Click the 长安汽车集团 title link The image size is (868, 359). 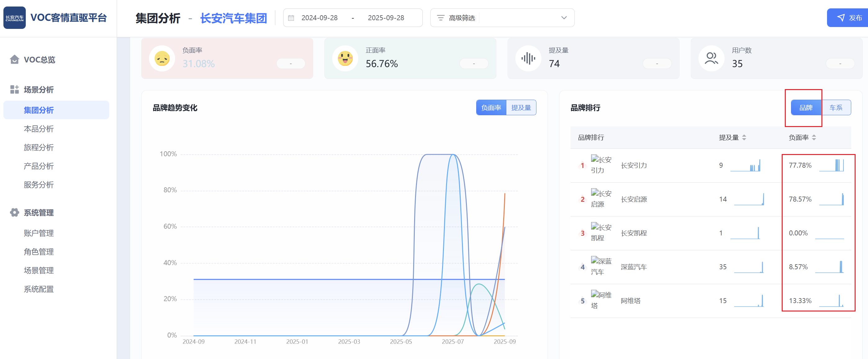pyautogui.click(x=233, y=18)
